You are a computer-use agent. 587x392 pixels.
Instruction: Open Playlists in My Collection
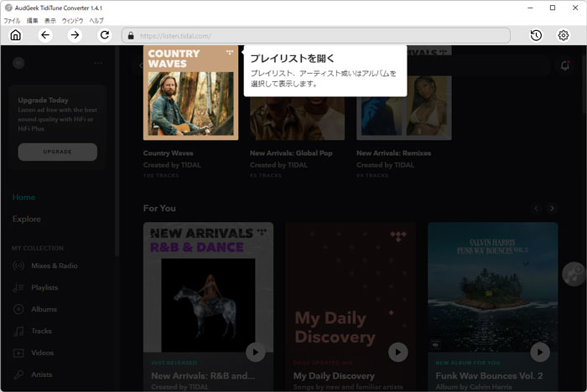pos(44,287)
